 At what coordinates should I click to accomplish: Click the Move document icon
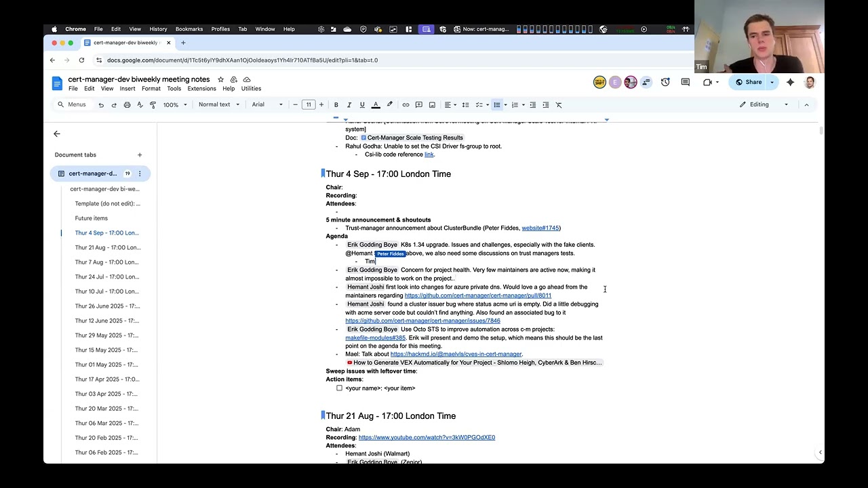(x=234, y=79)
